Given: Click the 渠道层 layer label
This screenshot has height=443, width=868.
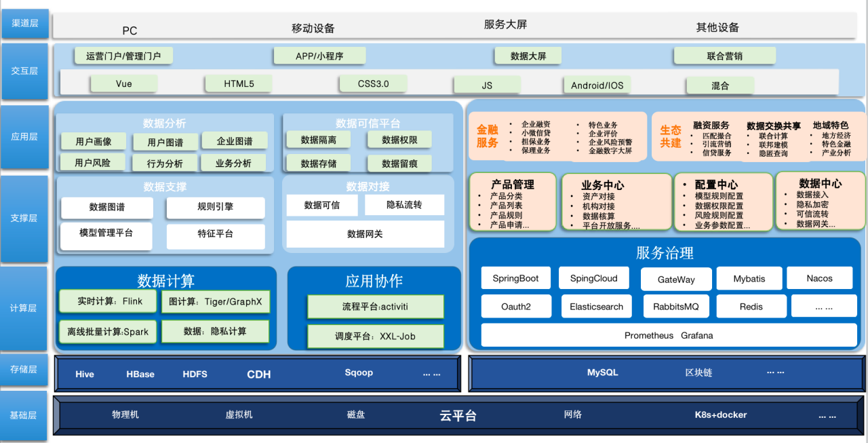Looking at the screenshot, I should (x=24, y=24).
